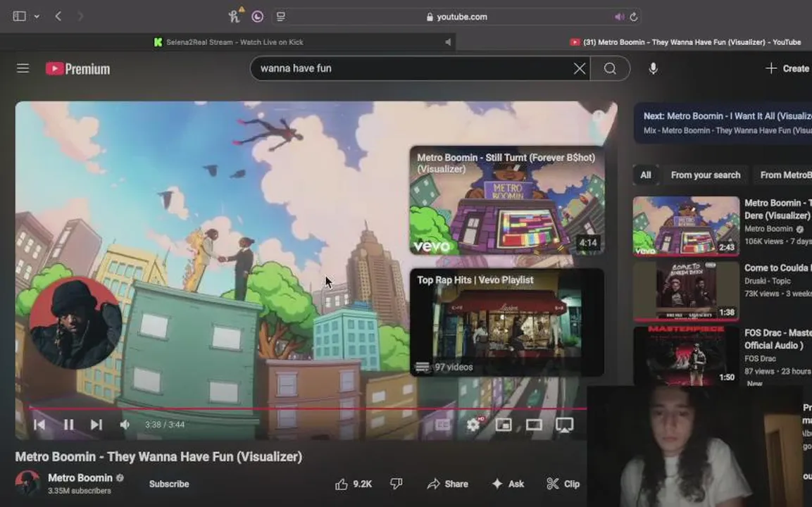Pause the video

tap(68, 425)
